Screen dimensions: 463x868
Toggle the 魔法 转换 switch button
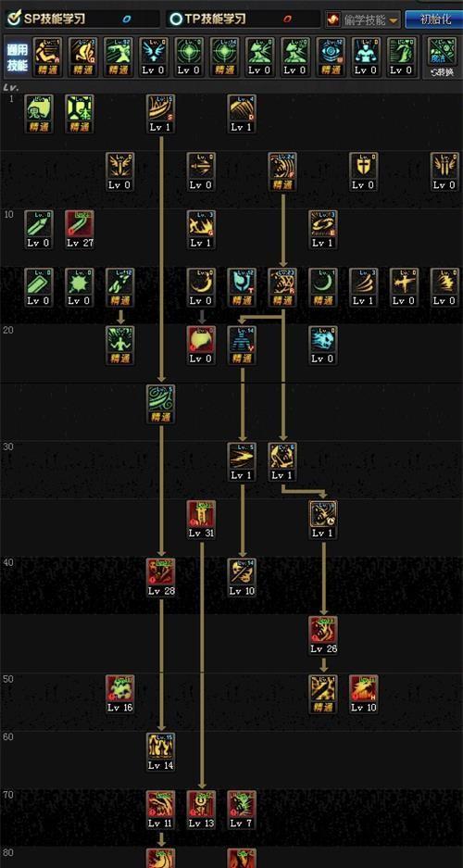442,58
